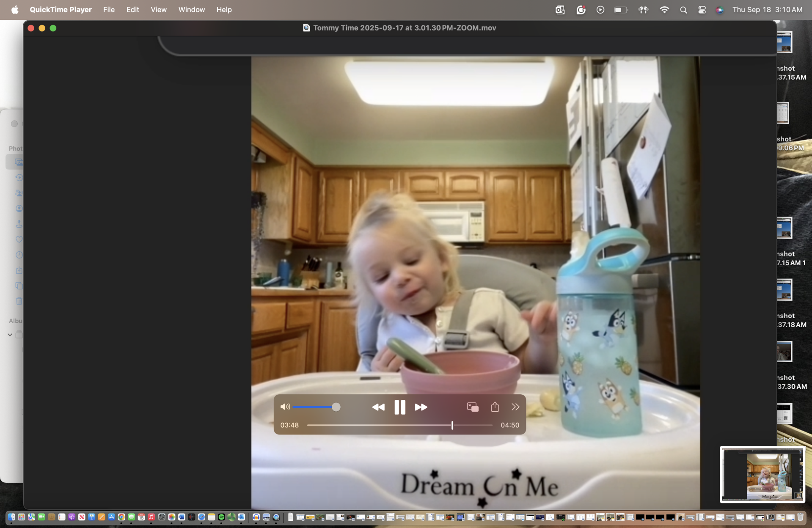Screen dimensions: 812x528
Task: Open Recently Deleted trash in Photos sidebar
Action: 19,301
